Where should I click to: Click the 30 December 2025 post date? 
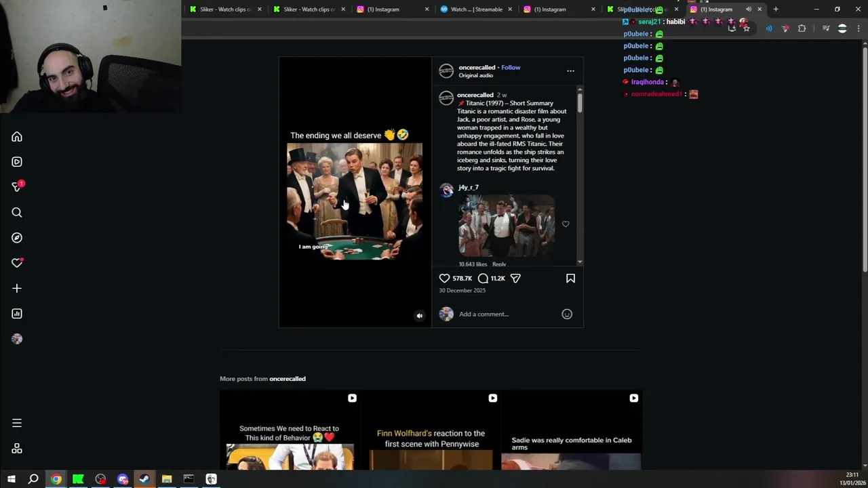(x=462, y=291)
